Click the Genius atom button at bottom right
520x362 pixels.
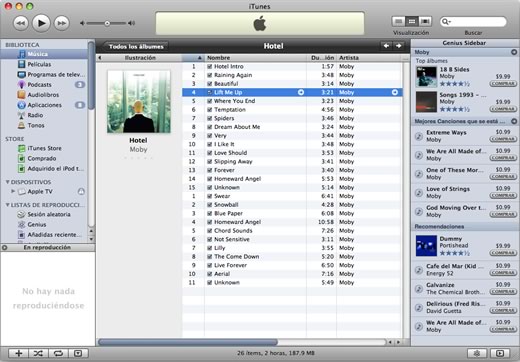(x=477, y=353)
